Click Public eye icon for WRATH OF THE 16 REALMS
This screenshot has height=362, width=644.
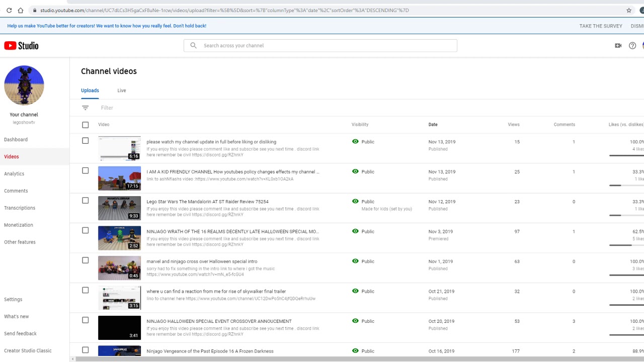coord(355,231)
